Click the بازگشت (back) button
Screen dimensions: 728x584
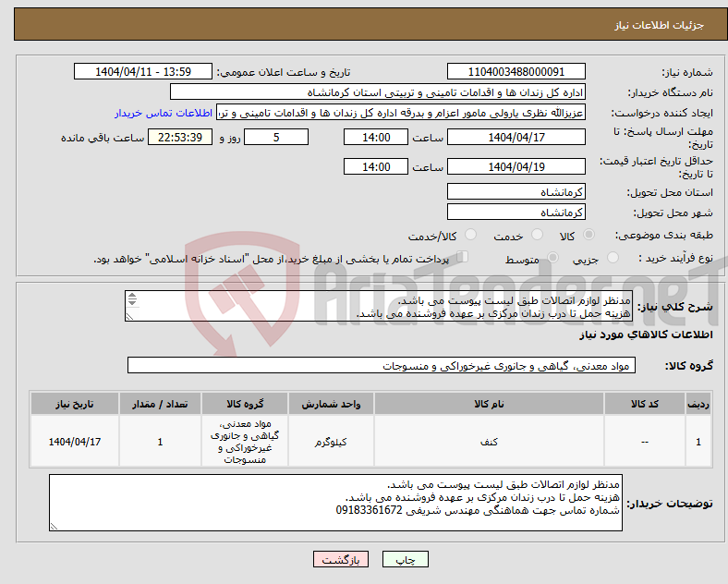340,559
